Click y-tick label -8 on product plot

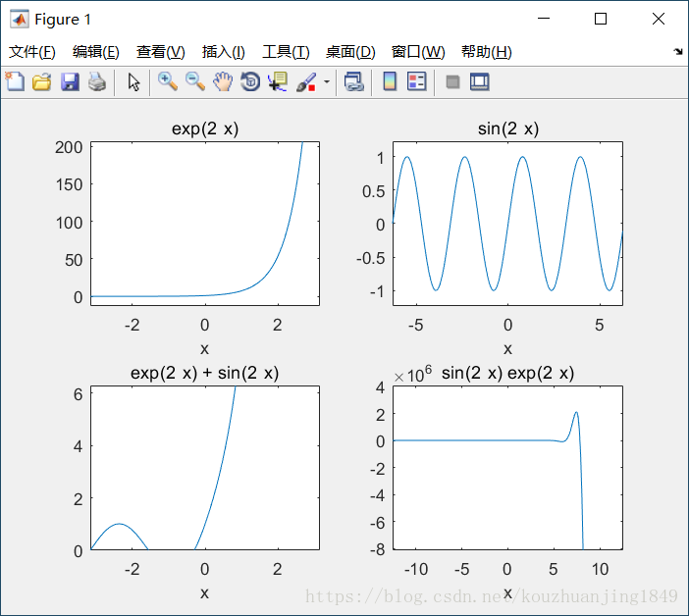tap(377, 549)
